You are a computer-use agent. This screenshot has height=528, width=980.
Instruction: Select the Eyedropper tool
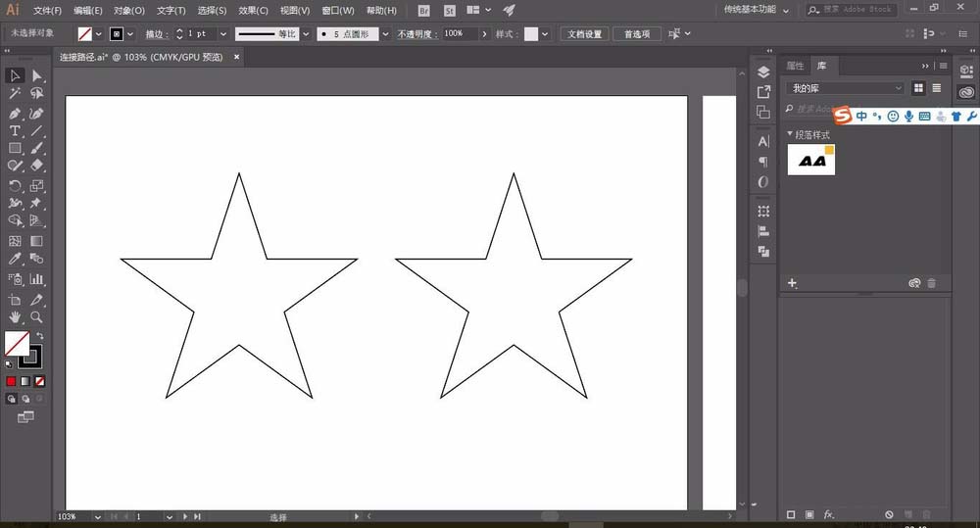tap(15, 259)
